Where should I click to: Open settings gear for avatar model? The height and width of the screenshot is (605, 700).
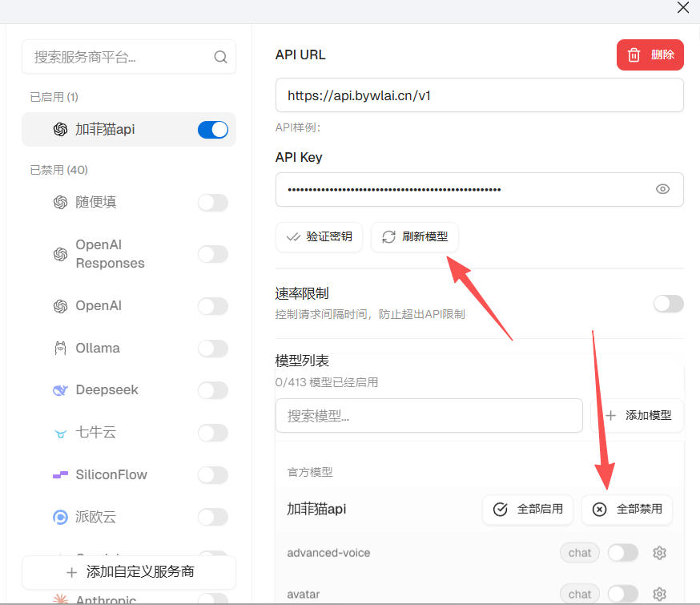click(658, 594)
